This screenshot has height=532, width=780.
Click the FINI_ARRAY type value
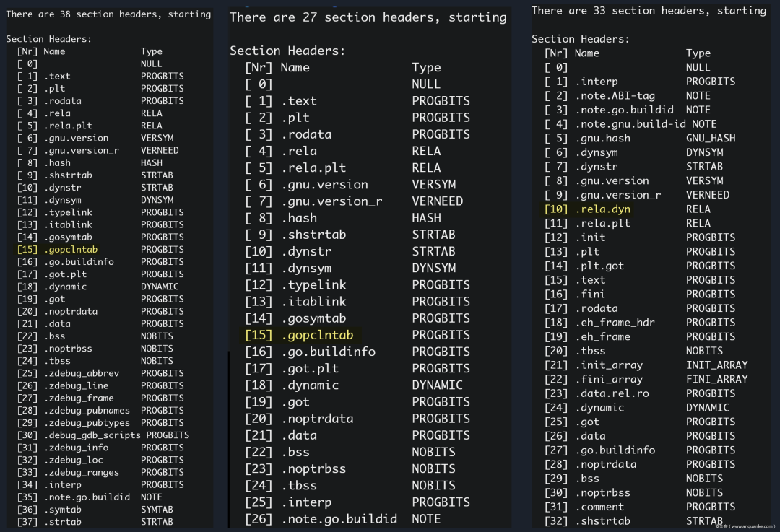(x=717, y=380)
